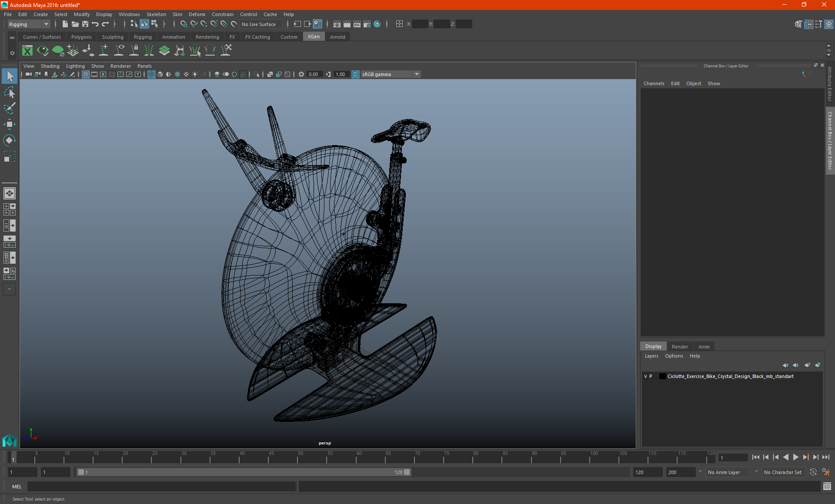Activate the Lasso Select tool

(x=9, y=92)
